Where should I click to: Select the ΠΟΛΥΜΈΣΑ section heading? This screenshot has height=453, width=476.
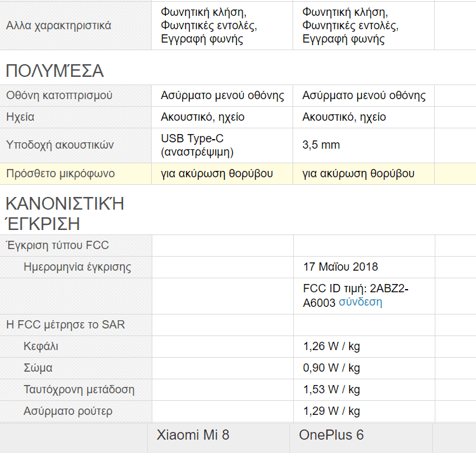pos(55,71)
